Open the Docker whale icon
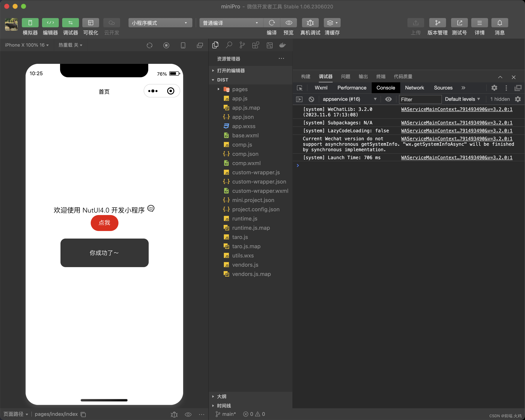This screenshot has width=525, height=420. (x=282, y=45)
